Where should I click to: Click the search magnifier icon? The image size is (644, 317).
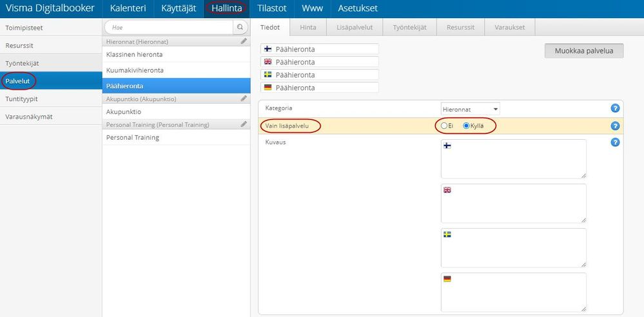(240, 28)
